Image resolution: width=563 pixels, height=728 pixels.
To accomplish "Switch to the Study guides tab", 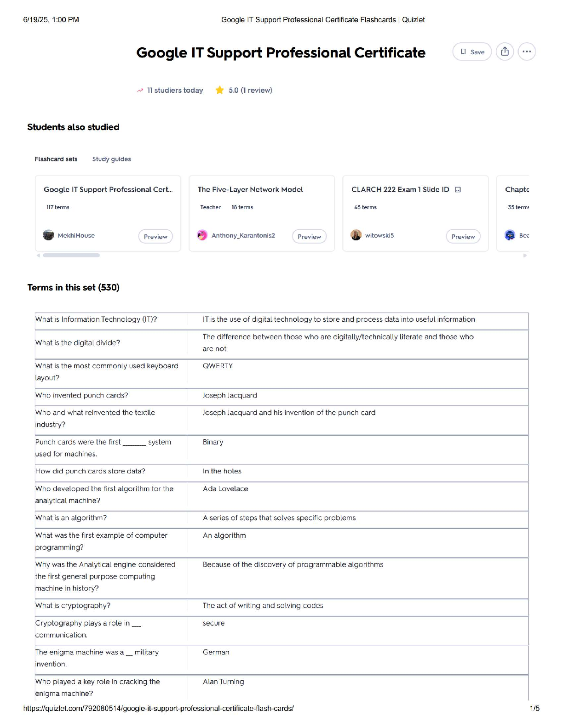I will tap(111, 159).
